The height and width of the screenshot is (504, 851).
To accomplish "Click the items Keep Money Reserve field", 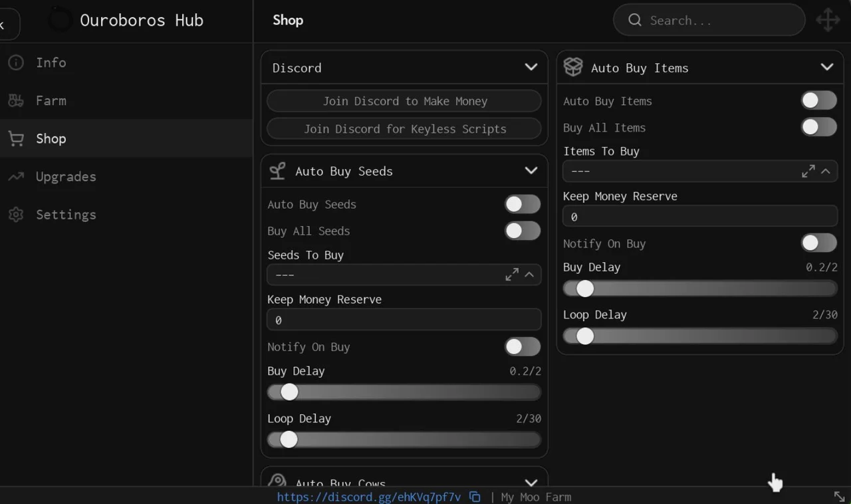I will click(x=700, y=216).
